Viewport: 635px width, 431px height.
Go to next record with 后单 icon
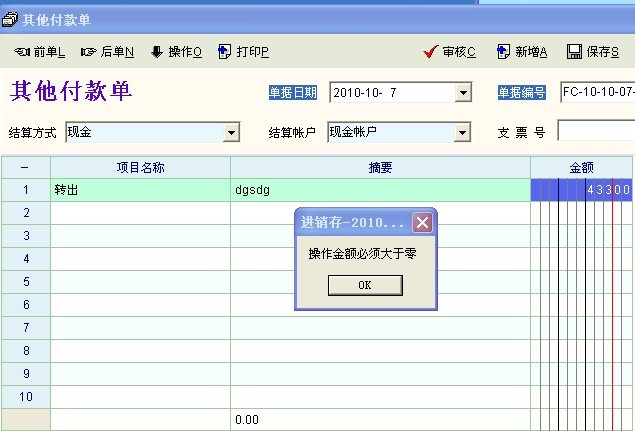tap(88, 52)
